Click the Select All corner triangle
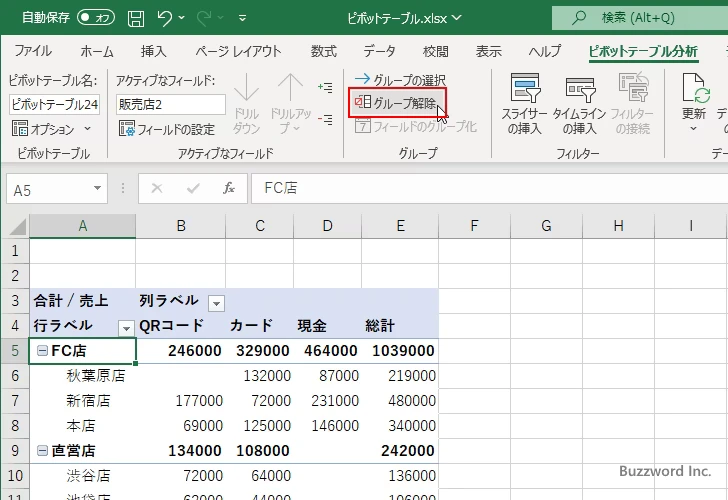 click(x=18, y=226)
